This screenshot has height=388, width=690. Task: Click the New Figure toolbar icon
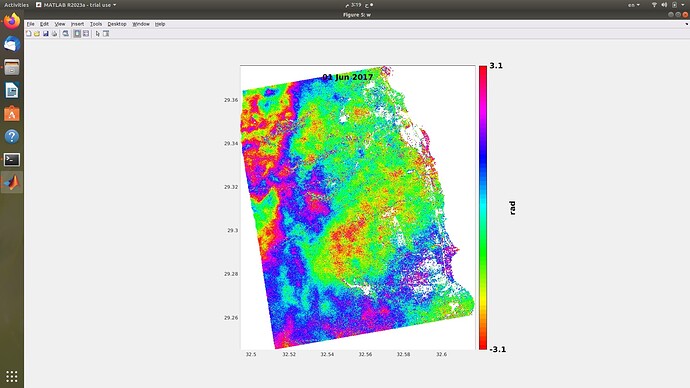(x=29, y=33)
